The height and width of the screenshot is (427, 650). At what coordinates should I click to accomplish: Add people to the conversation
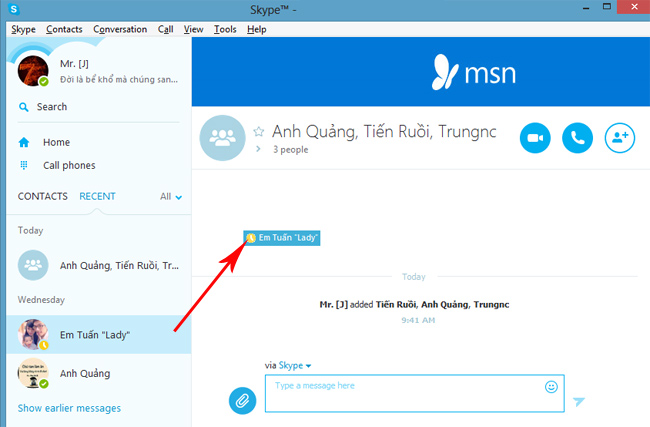[620, 138]
